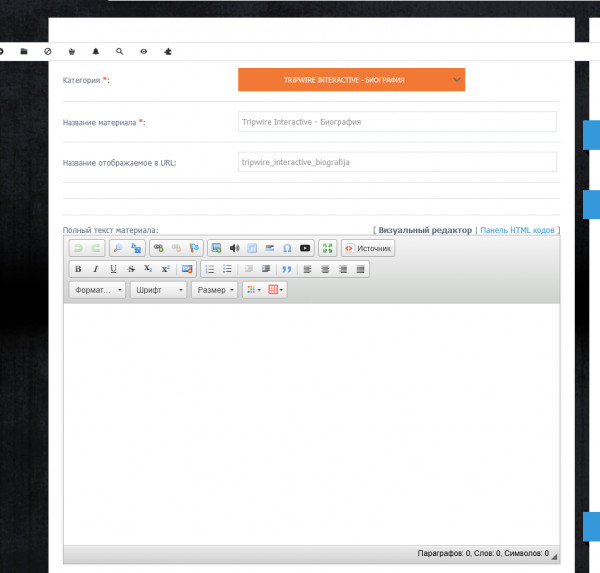Open the red grid table dropdown

coord(276,290)
